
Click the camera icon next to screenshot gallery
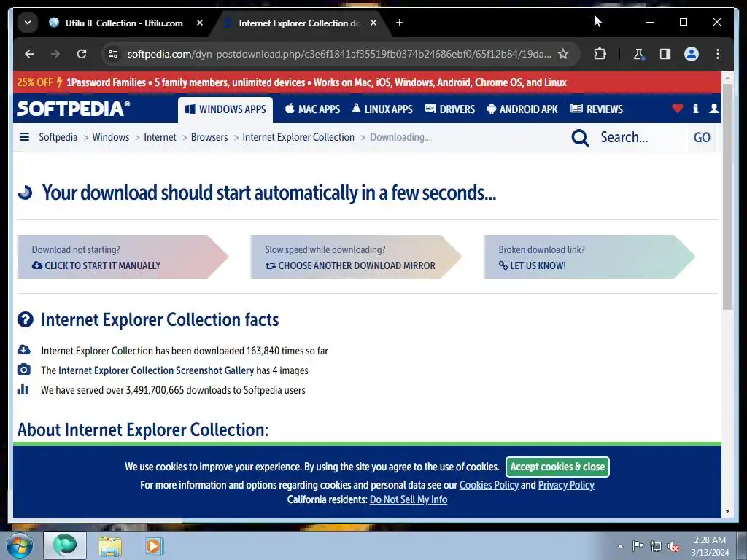(x=24, y=370)
